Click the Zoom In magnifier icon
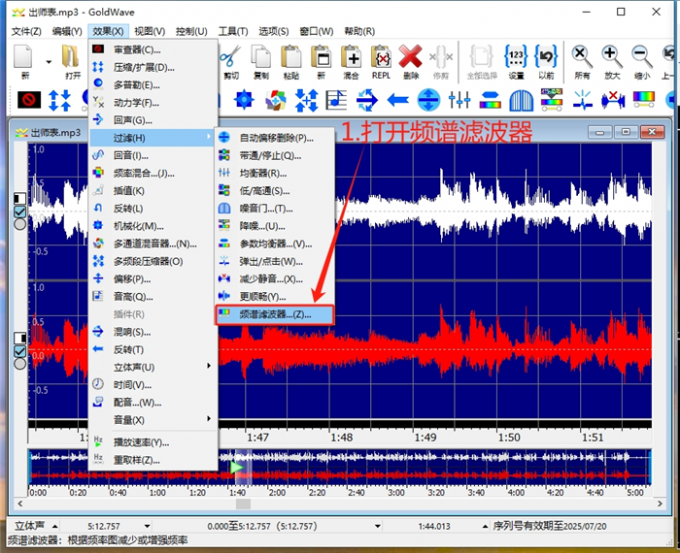Image resolution: width=680 pixels, height=553 pixels. [612, 56]
